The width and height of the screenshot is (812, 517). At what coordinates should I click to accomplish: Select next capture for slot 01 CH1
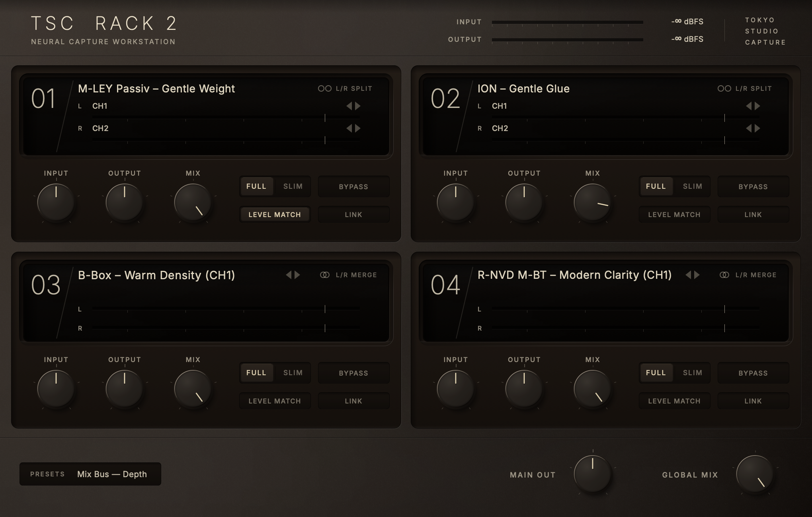[357, 106]
